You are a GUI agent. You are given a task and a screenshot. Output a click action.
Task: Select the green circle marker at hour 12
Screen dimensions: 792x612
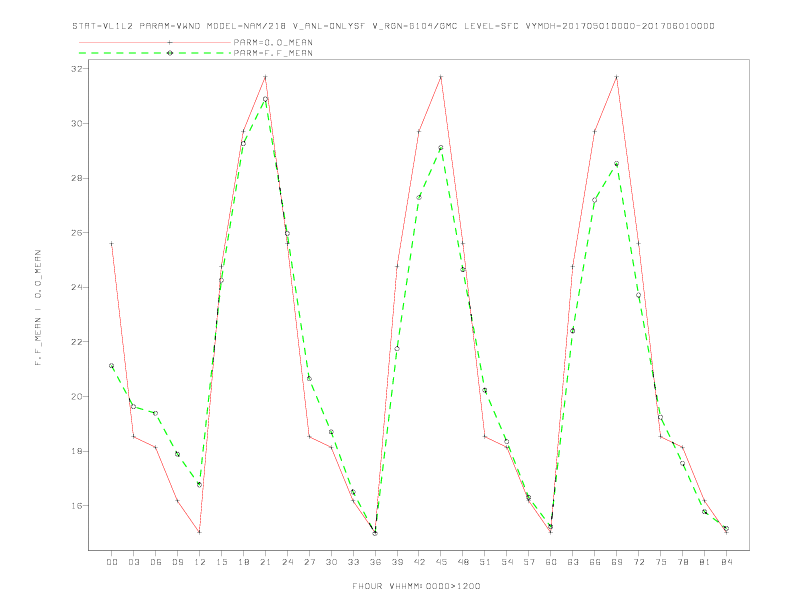[200, 485]
